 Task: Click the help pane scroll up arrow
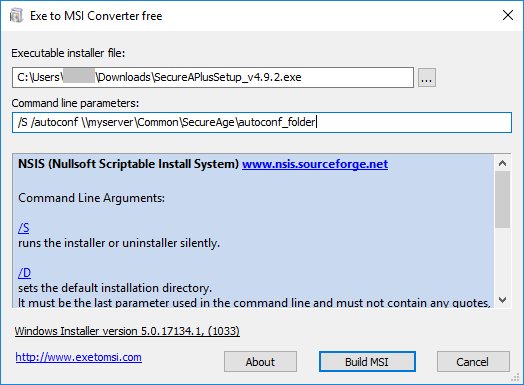point(502,163)
